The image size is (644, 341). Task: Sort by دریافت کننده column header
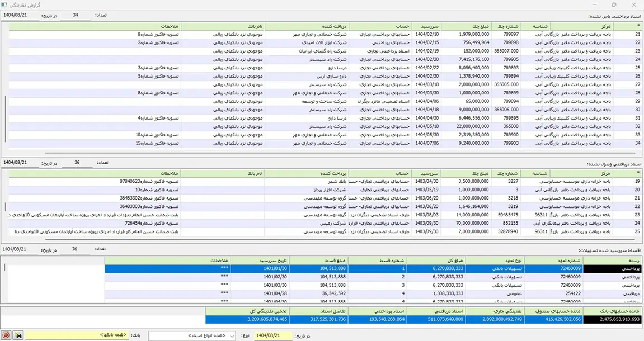[321, 26]
